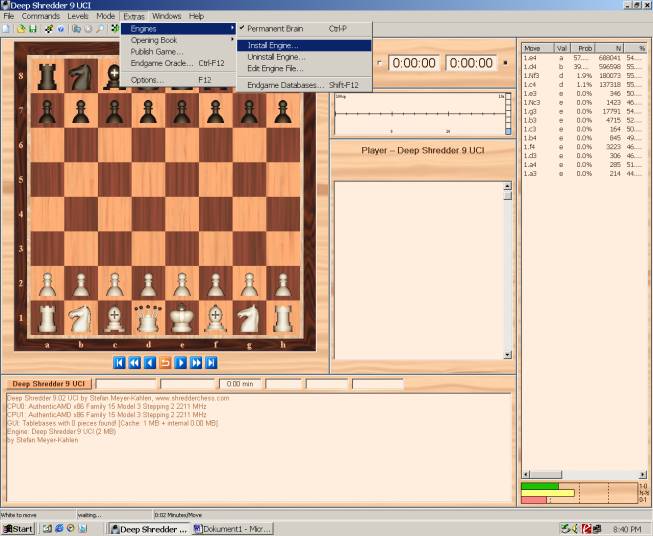Step back one move with left arrow
The image size is (653, 536).
click(150, 363)
